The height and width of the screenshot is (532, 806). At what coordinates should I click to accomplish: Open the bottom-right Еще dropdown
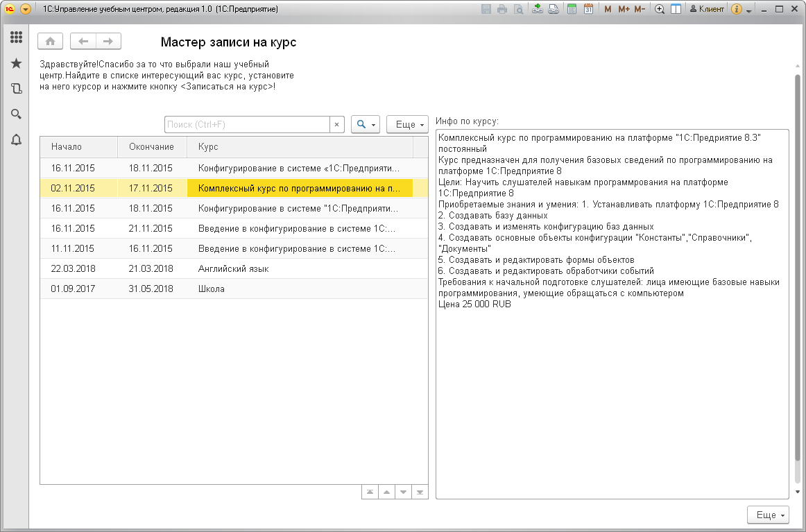coord(768,515)
